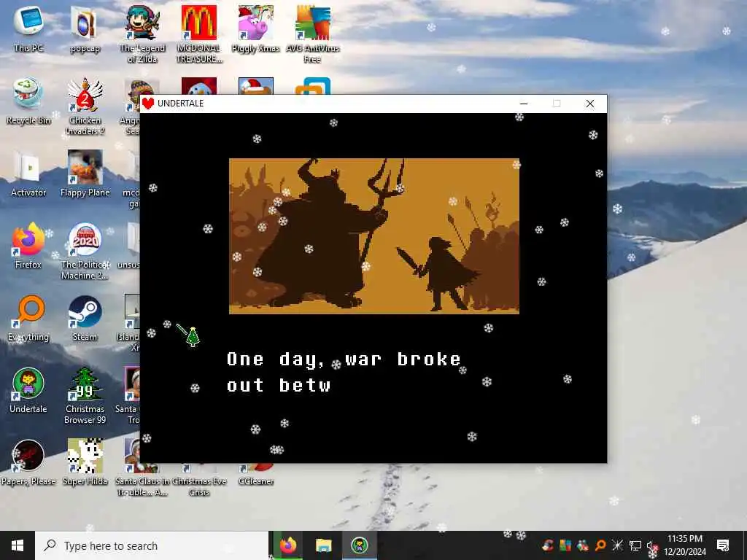This screenshot has height=560, width=747.
Task: Open the popcap folder icon
Action: (85, 28)
